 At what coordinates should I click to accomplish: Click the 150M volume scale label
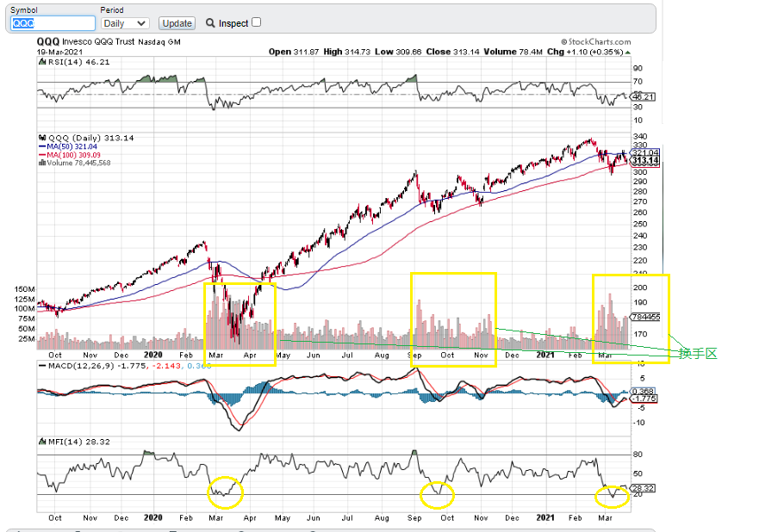tap(25, 289)
